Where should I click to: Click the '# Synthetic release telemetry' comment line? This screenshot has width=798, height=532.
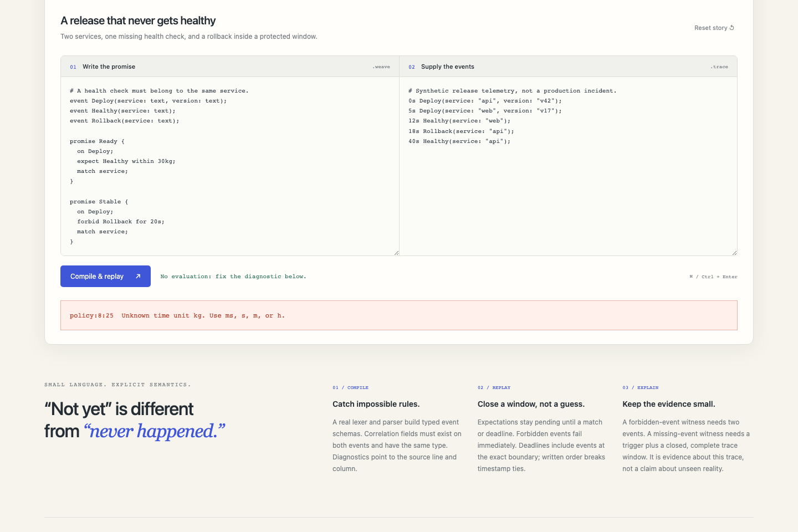coord(512,91)
